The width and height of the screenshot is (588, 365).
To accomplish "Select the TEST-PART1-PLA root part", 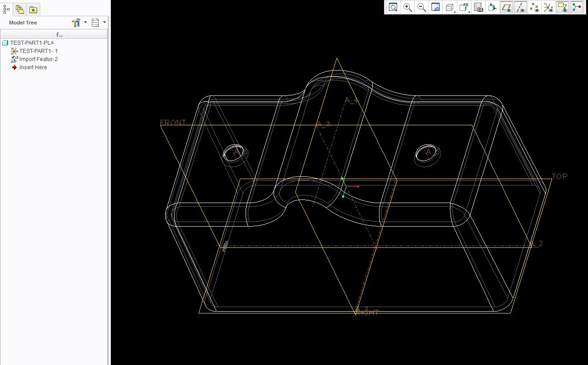I will click(x=28, y=43).
